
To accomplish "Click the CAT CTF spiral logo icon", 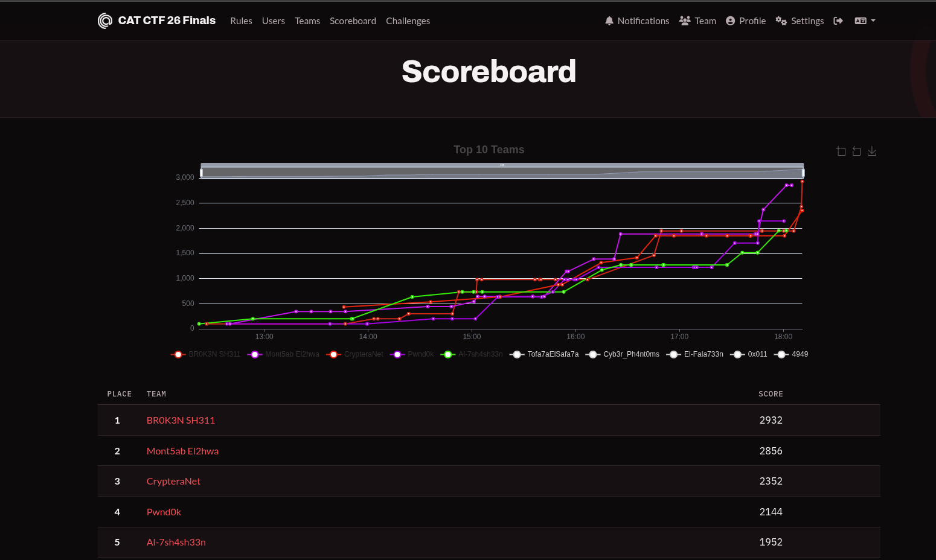I will (105, 21).
